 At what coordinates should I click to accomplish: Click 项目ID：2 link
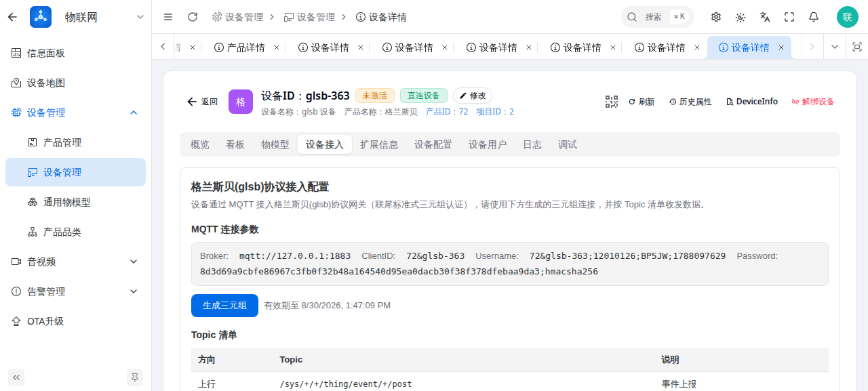(x=495, y=112)
